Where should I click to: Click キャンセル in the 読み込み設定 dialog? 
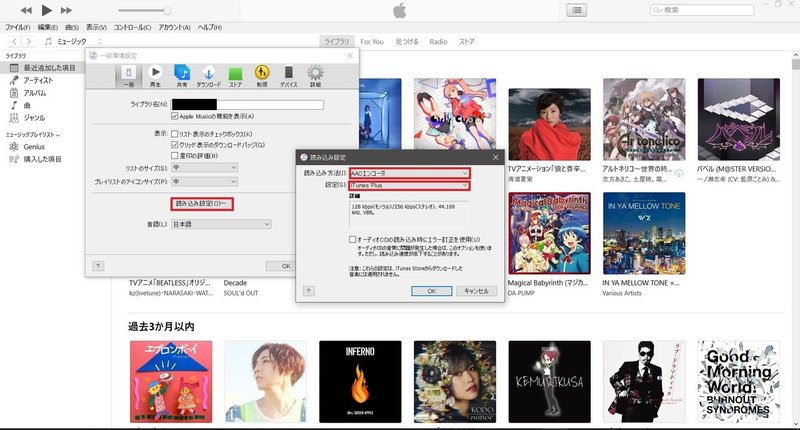pos(476,291)
